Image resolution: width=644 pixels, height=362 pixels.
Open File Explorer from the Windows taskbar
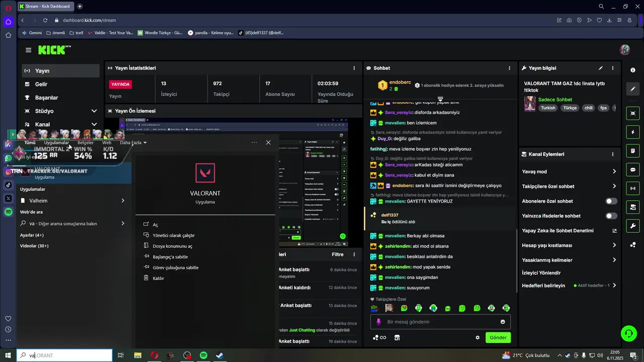tap(137, 355)
